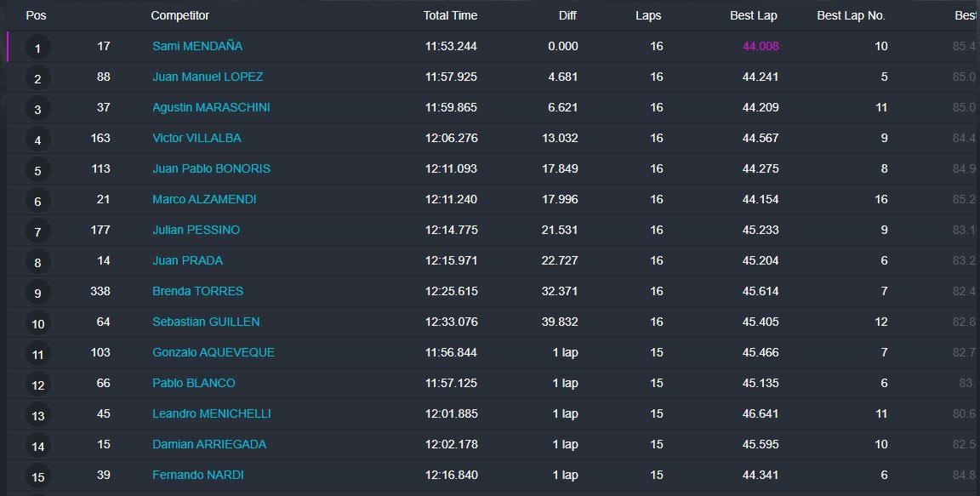The image size is (980, 496).
Task: Click position 15 circle badge
Action: pos(37,476)
